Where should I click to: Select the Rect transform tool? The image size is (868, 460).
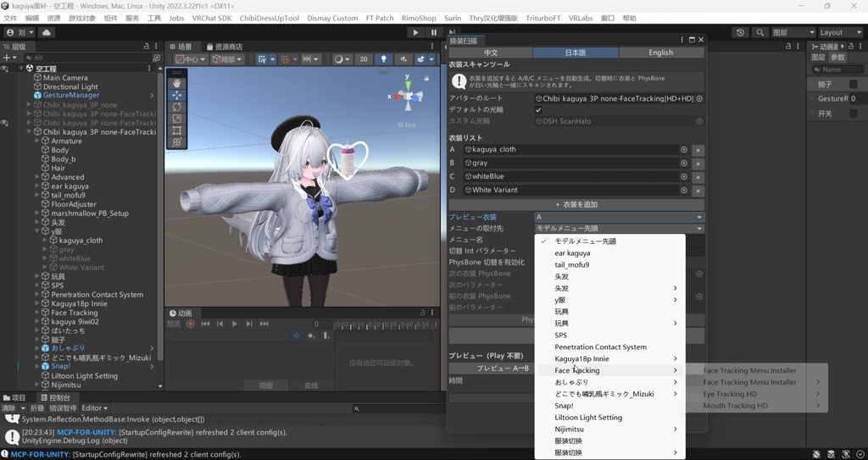176,130
